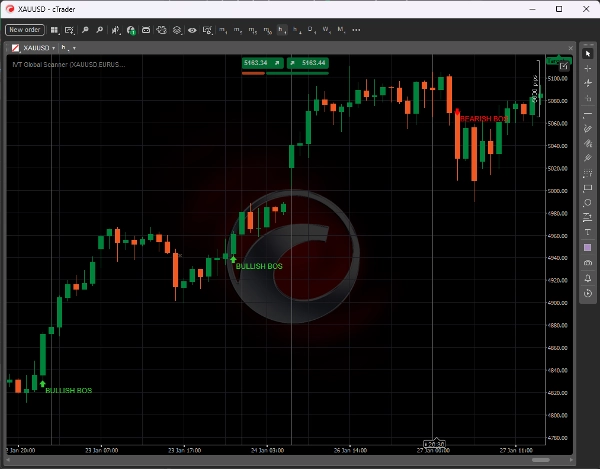
Task: Toggle the h1 timeframe button
Action: coord(282,30)
